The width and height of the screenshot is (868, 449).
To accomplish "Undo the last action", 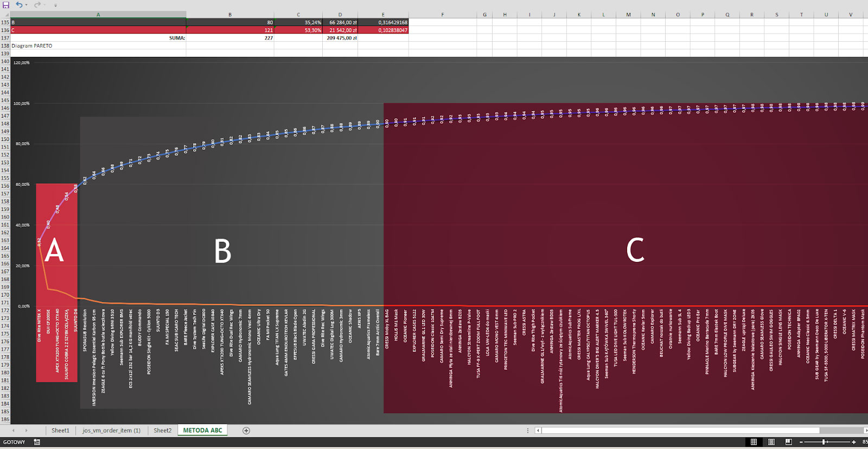I will click(19, 4).
